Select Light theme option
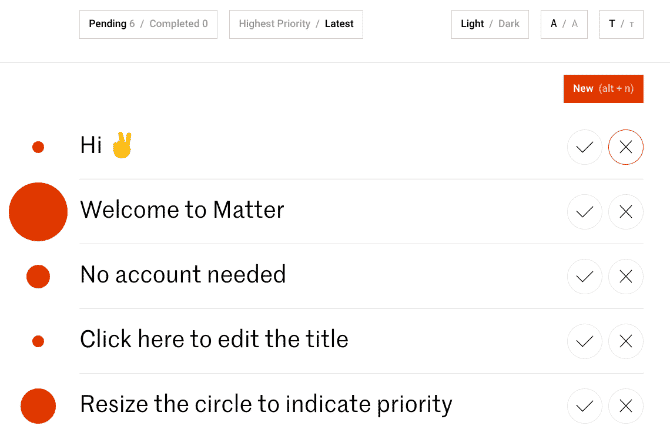The width and height of the screenshot is (670, 433). [x=472, y=24]
